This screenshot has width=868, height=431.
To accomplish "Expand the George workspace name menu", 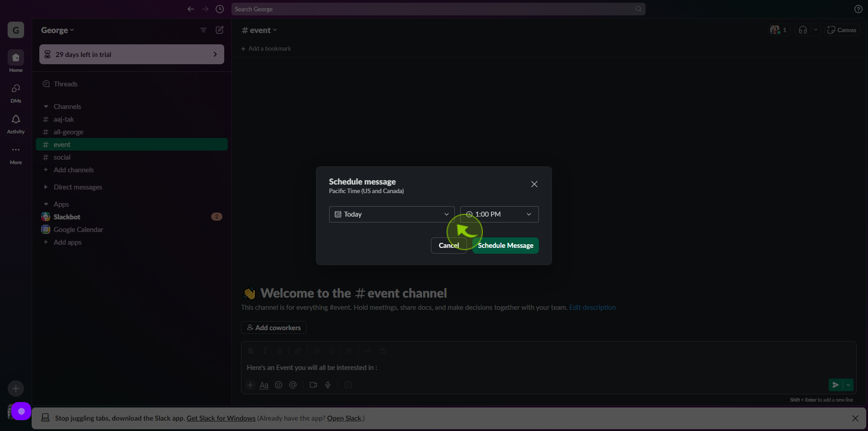I will point(57,30).
